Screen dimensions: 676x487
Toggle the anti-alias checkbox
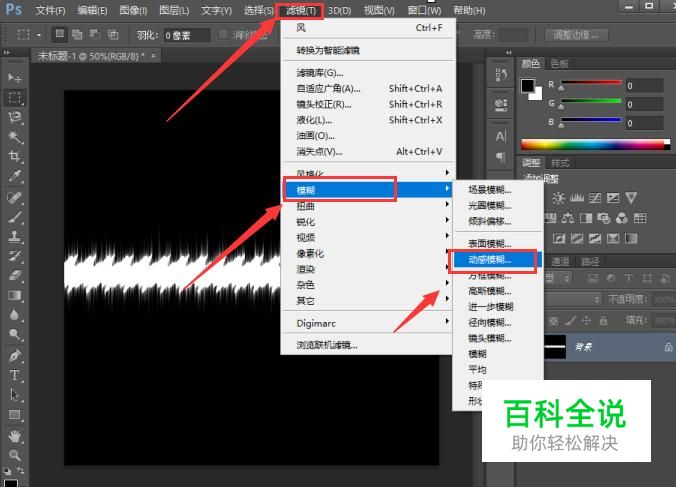223,34
